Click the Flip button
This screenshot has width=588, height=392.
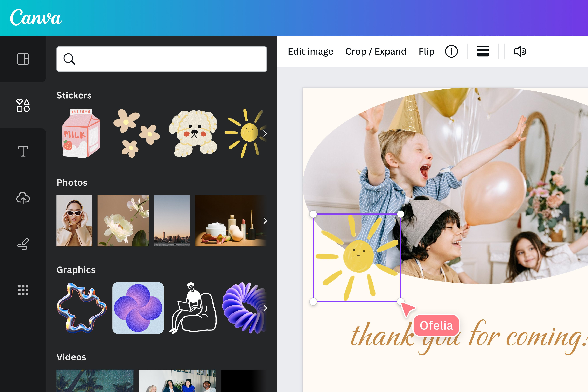[427, 51]
